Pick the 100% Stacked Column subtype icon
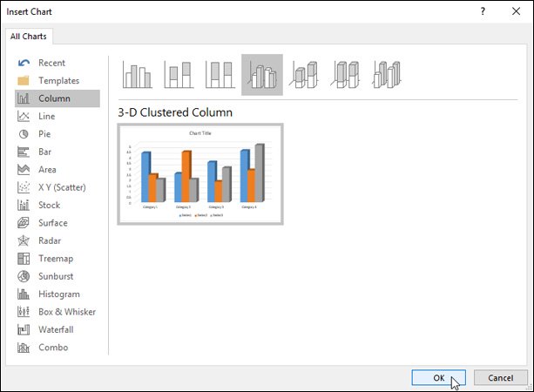Image resolution: width=534 pixels, height=392 pixels. [220, 76]
